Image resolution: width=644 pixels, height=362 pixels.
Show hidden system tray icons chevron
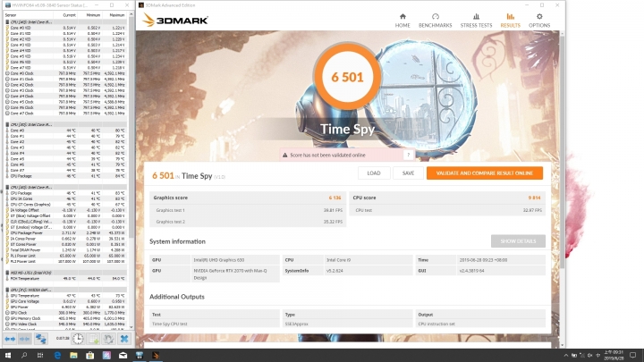click(x=566, y=356)
